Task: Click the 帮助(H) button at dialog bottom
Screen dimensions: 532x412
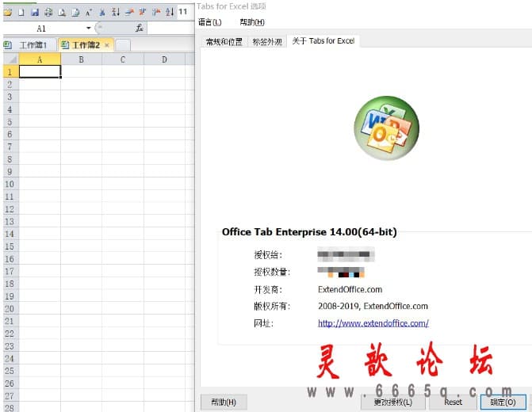Action: point(224,402)
